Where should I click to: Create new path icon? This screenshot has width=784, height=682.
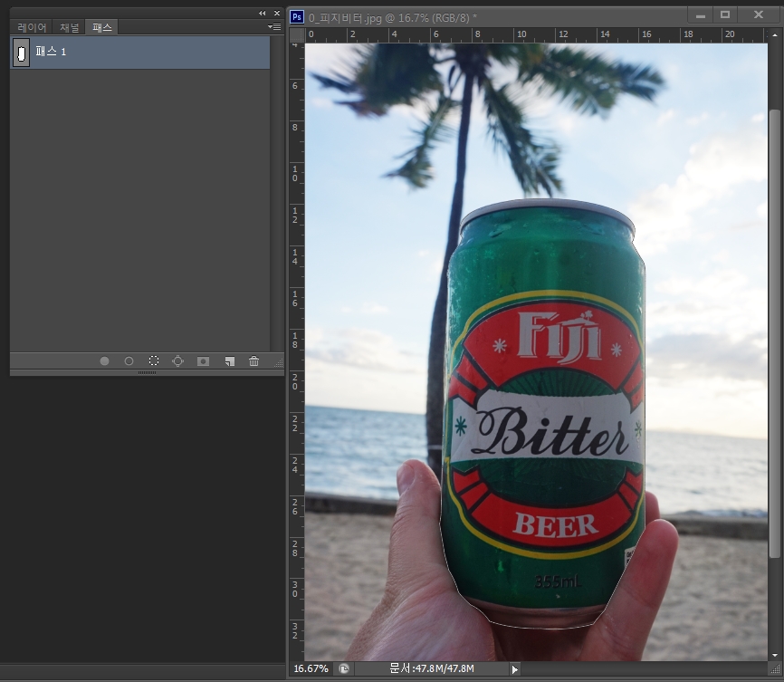[x=230, y=360]
